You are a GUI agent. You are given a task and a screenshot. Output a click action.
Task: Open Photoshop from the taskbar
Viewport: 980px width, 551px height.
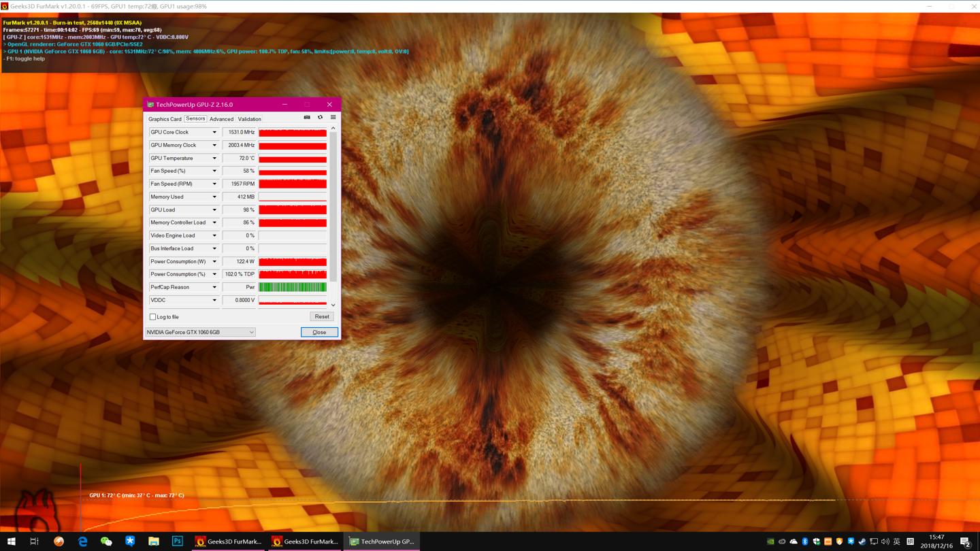tap(177, 541)
